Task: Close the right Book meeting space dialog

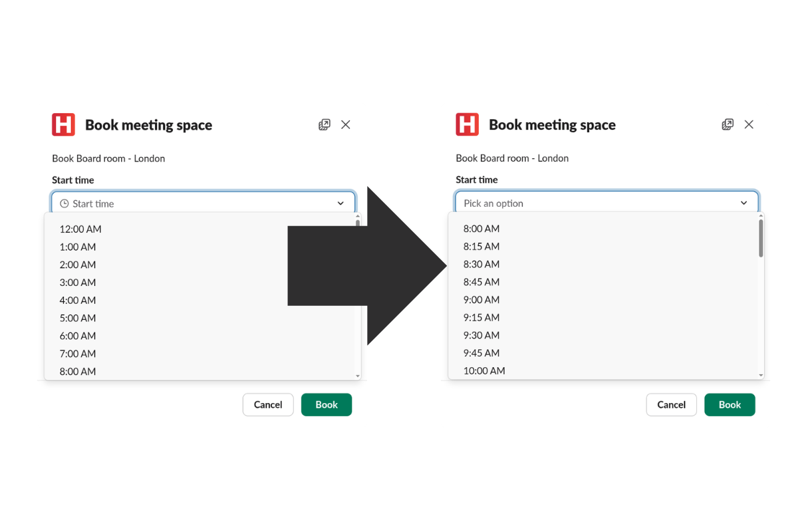Action: 749,124
